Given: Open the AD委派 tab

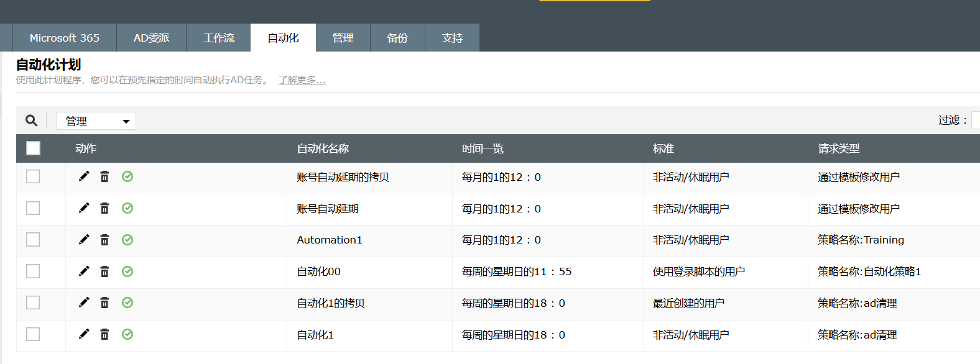Looking at the screenshot, I should (151, 38).
